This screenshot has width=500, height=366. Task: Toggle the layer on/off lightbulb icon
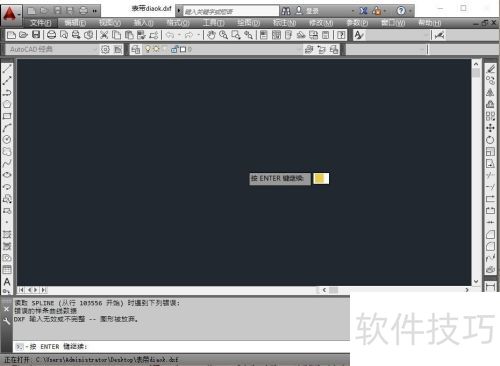coord(148,49)
